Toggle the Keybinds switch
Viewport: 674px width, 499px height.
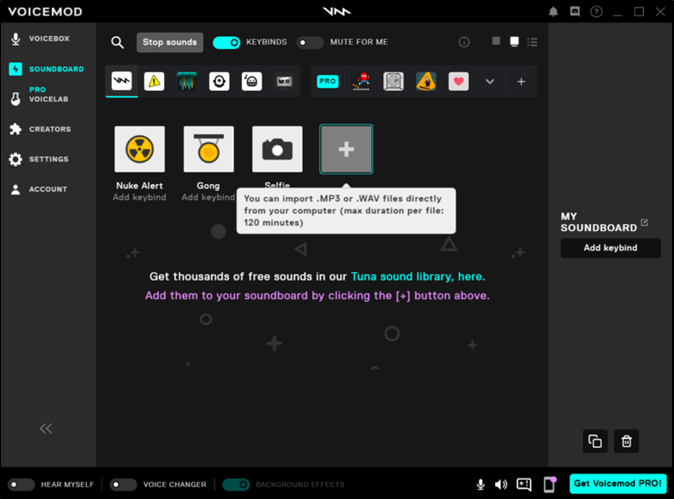[227, 42]
